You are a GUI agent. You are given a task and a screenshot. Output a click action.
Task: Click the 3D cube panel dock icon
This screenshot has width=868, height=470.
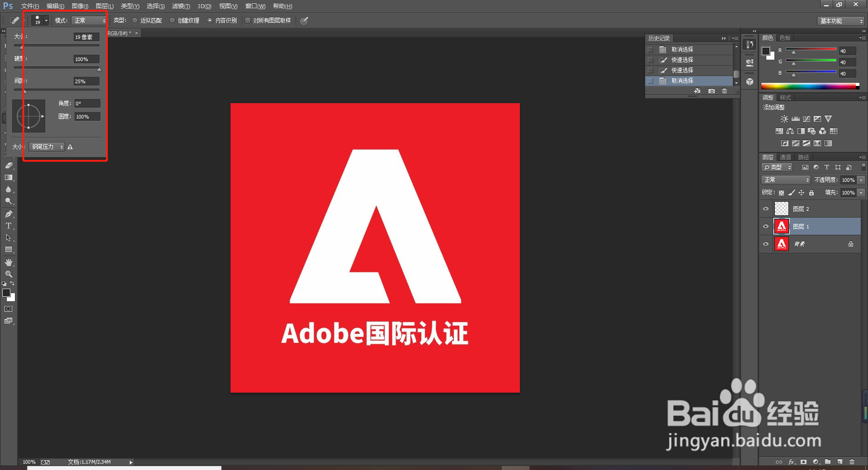click(750, 81)
